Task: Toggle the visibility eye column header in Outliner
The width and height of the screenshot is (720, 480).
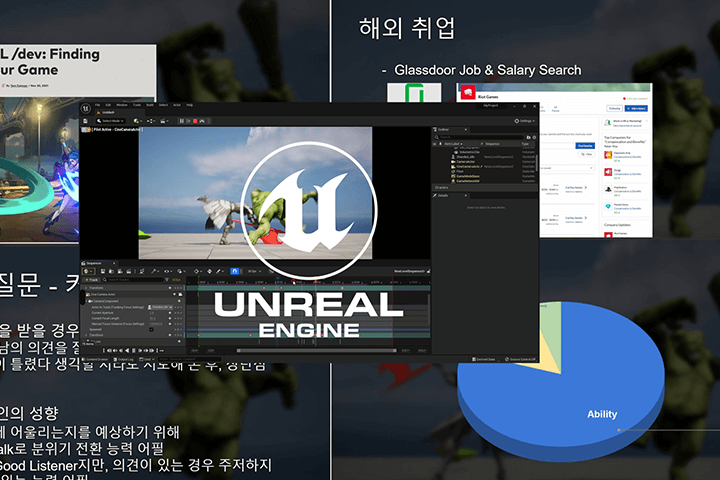Action: pos(435,144)
